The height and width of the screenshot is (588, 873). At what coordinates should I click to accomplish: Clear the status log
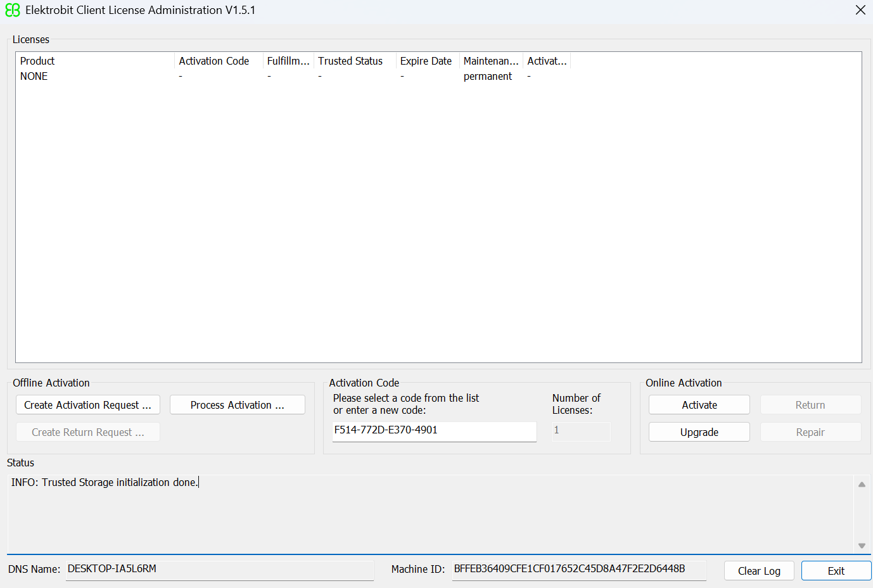[x=759, y=571]
